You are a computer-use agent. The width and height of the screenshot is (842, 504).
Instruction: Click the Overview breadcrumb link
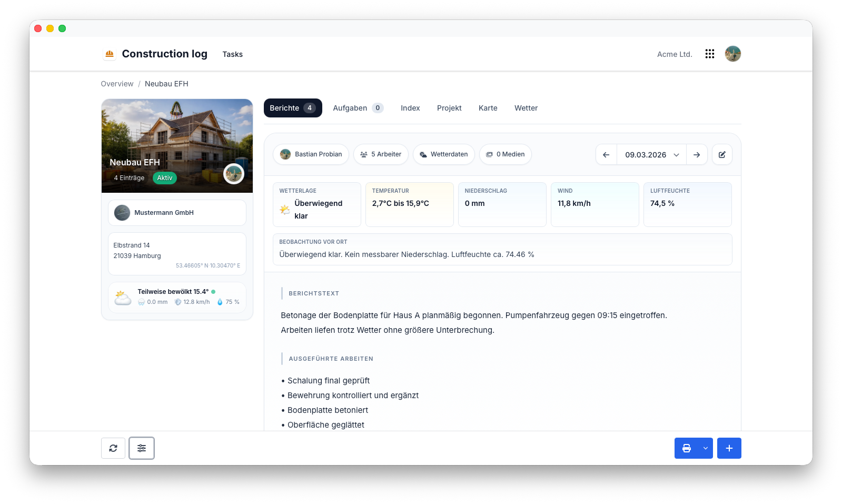pyautogui.click(x=117, y=84)
